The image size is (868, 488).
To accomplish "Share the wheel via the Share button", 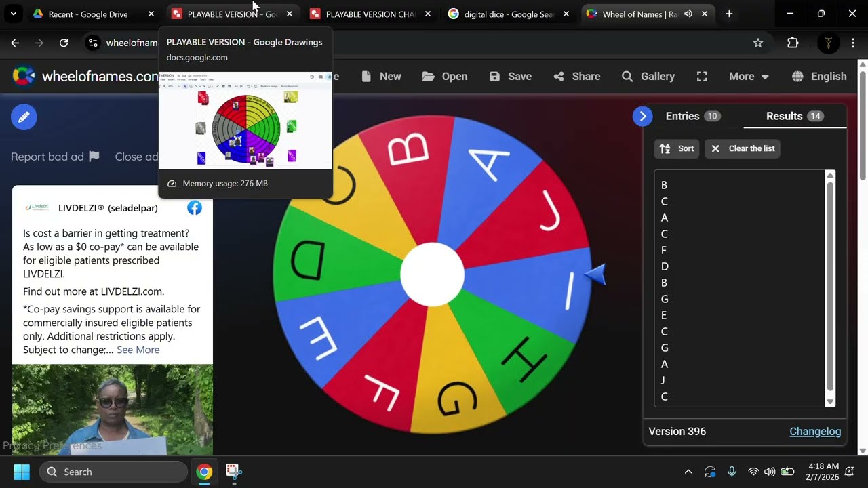I will point(577,76).
